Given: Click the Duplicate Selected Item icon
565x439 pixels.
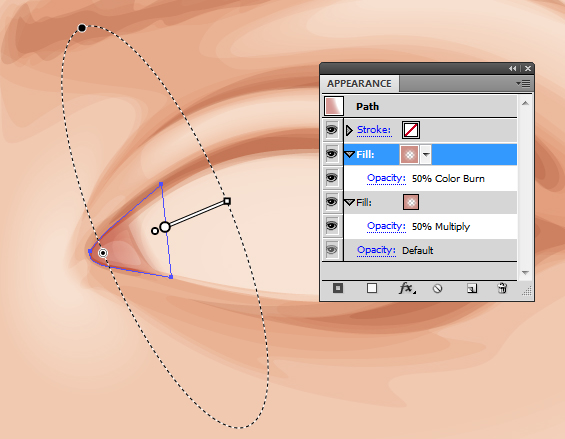Looking at the screenshot, I should [472, 288].
